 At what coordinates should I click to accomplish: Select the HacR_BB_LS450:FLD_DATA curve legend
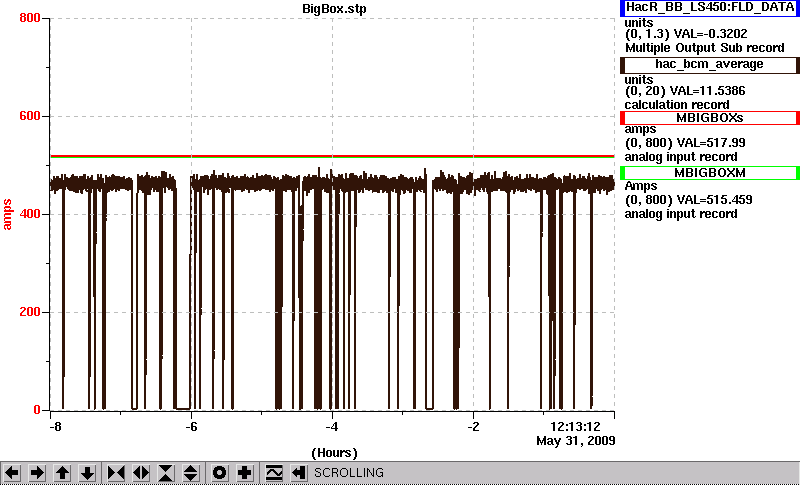tap(710, 8)
